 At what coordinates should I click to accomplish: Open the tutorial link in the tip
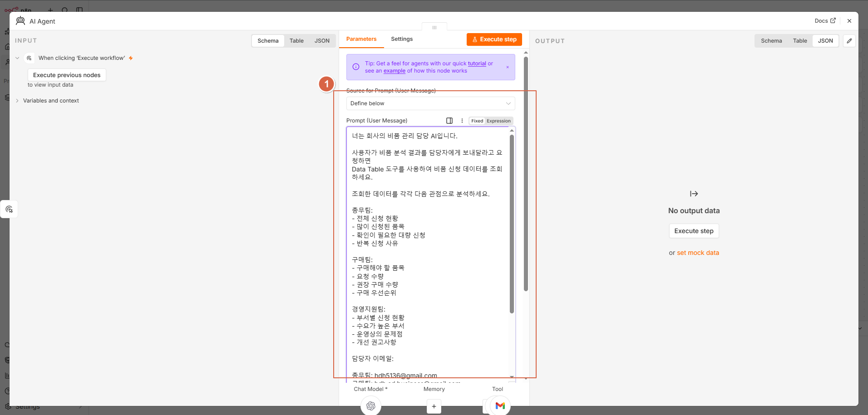pyautogui.click(x=477, y=63)
